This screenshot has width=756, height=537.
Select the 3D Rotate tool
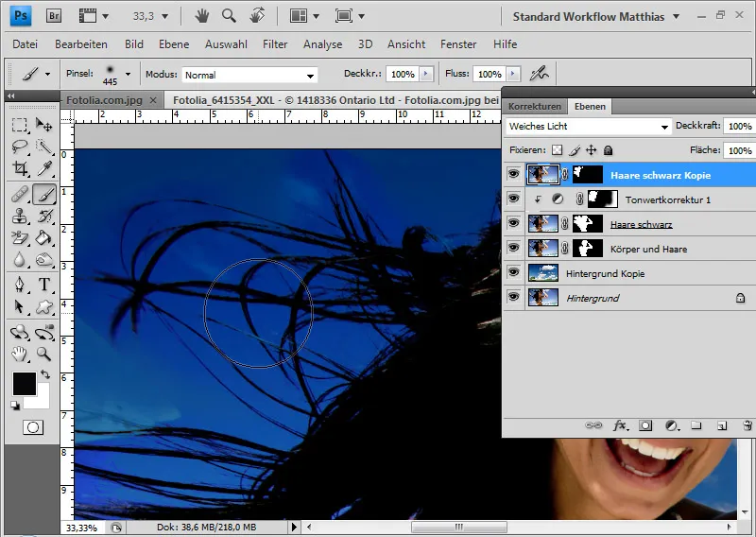point(19,333)
